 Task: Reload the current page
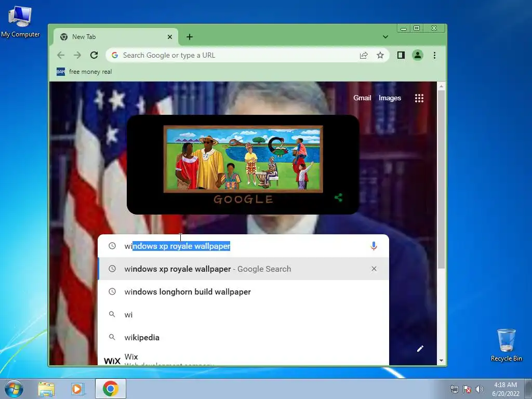94,55
